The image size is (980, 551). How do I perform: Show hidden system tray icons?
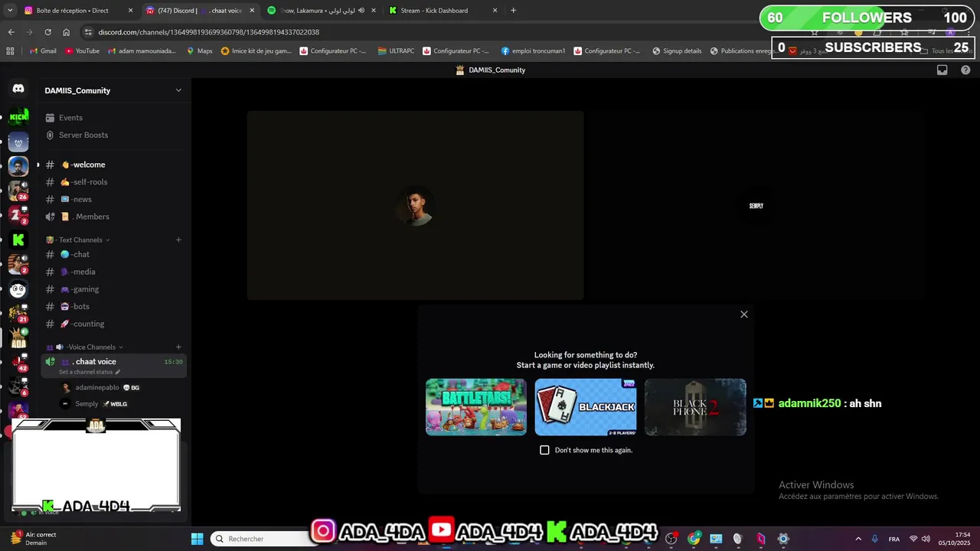(857, 539)
